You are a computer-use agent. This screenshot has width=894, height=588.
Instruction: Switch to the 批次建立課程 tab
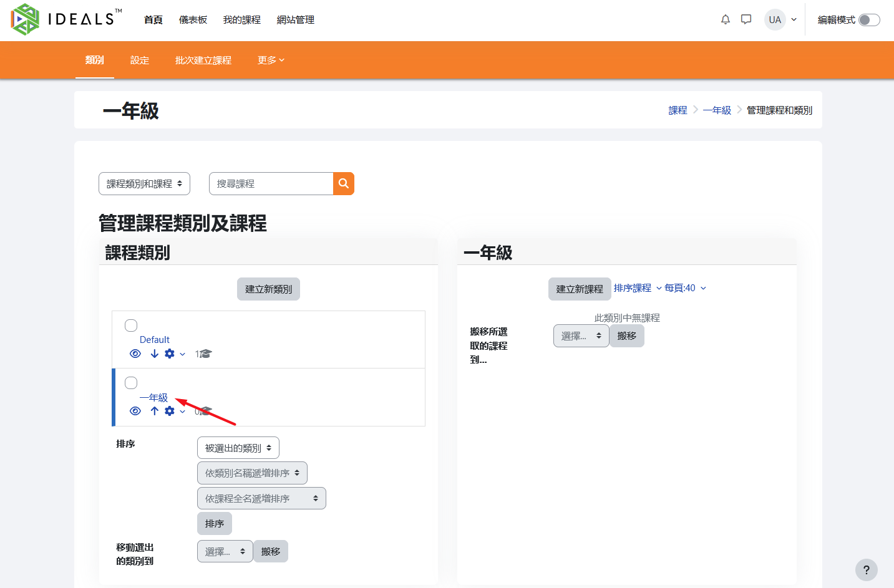click(203, 60)
